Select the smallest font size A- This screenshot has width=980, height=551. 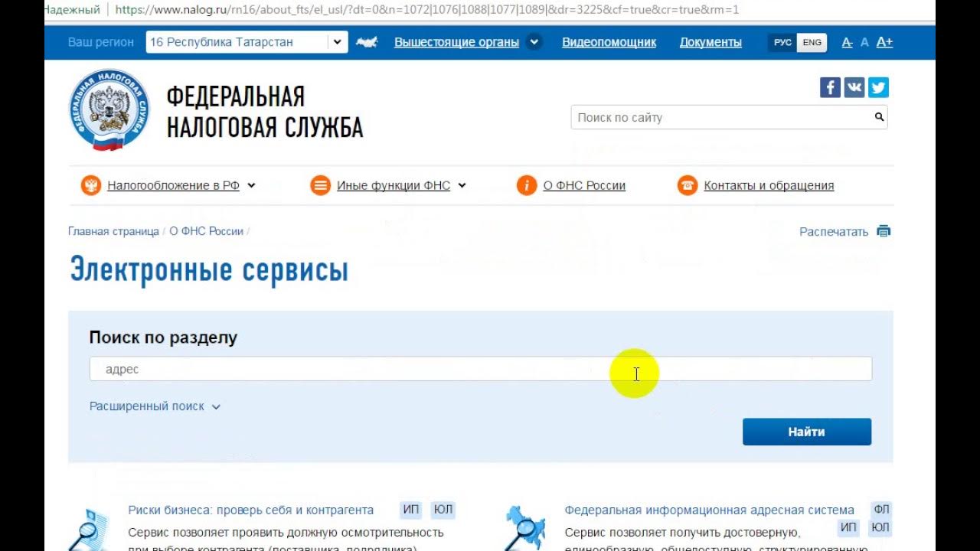[x=847, y=42]
